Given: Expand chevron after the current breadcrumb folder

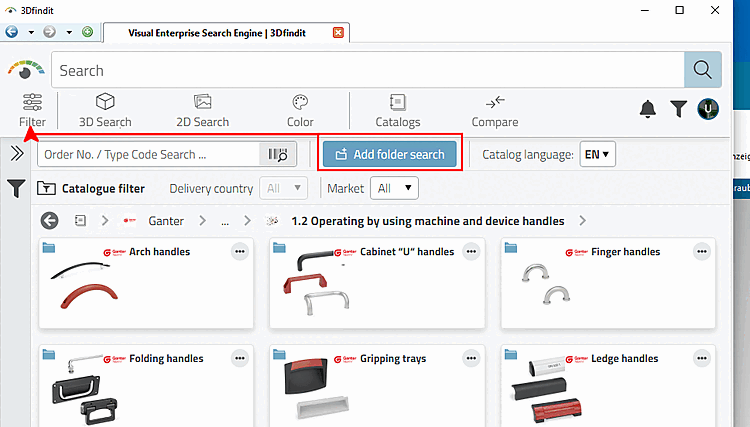Looking at the screenshot, I should pos(582,221).
